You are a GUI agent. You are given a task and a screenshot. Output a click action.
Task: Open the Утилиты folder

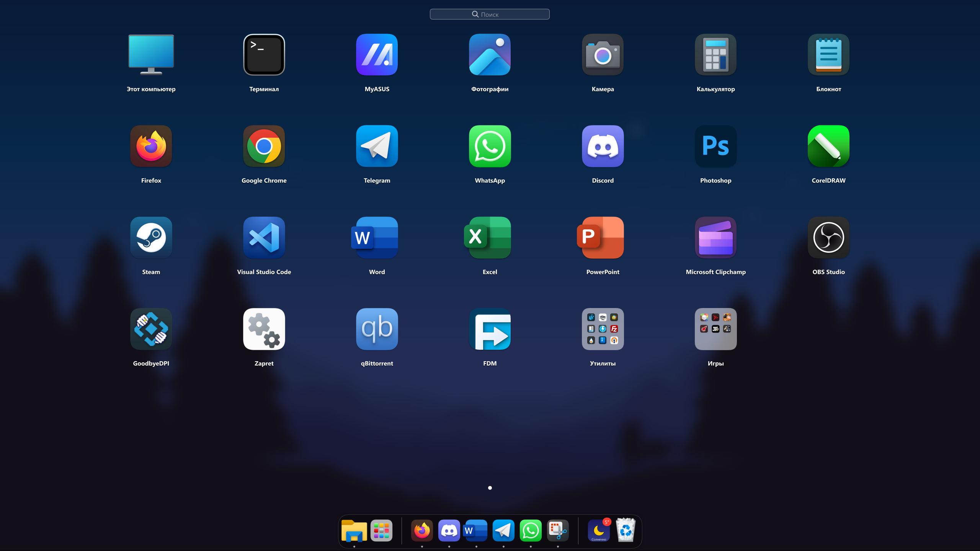click(x=603, y=329)
